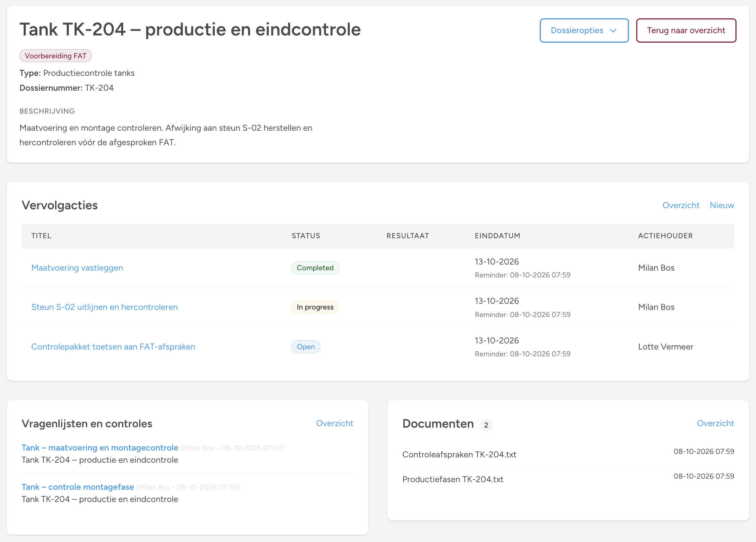Click the Voorbereiding FAT status badge
Screen dimensions: 756x542
(x=56, y=56)
